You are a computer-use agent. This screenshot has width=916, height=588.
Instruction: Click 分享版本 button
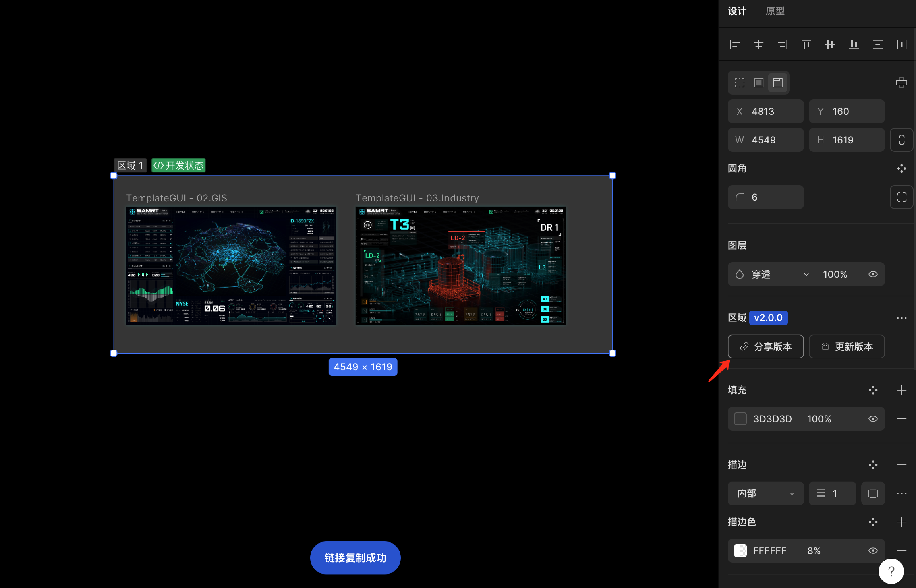(x=766, y=346)
